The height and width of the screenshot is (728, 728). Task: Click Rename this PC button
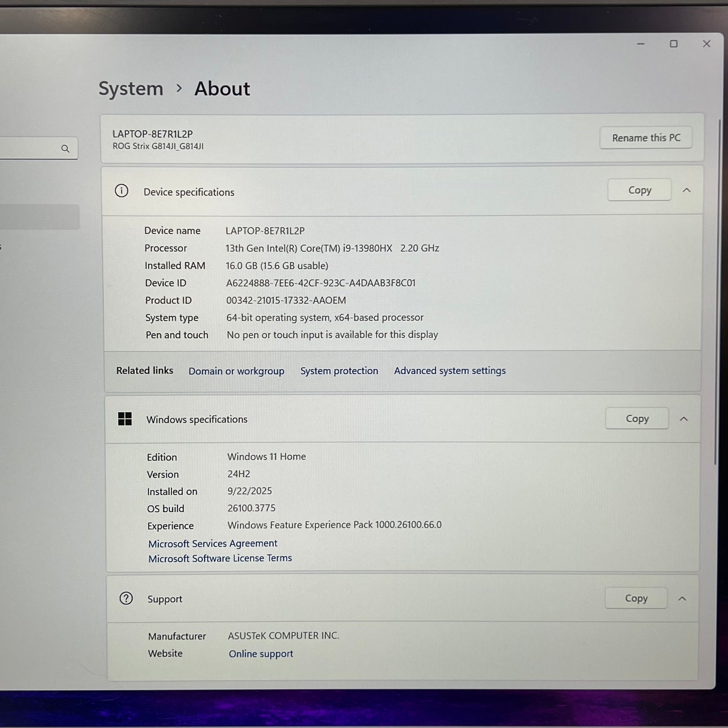point(646,138)
